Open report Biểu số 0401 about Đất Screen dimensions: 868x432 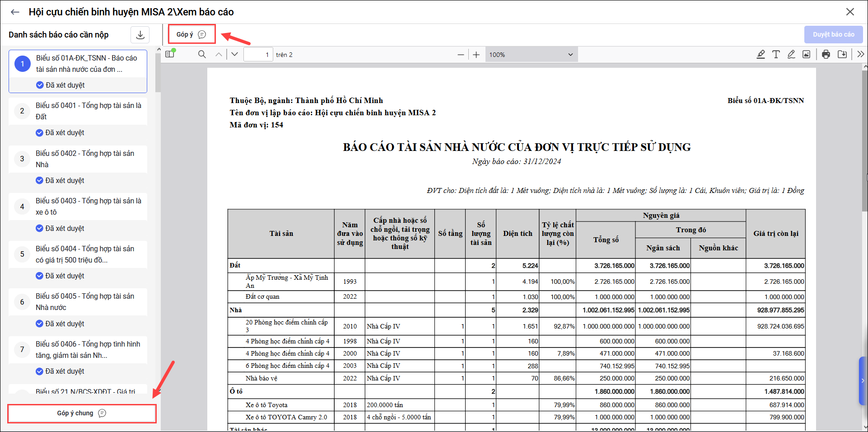(x=78, y=111)
